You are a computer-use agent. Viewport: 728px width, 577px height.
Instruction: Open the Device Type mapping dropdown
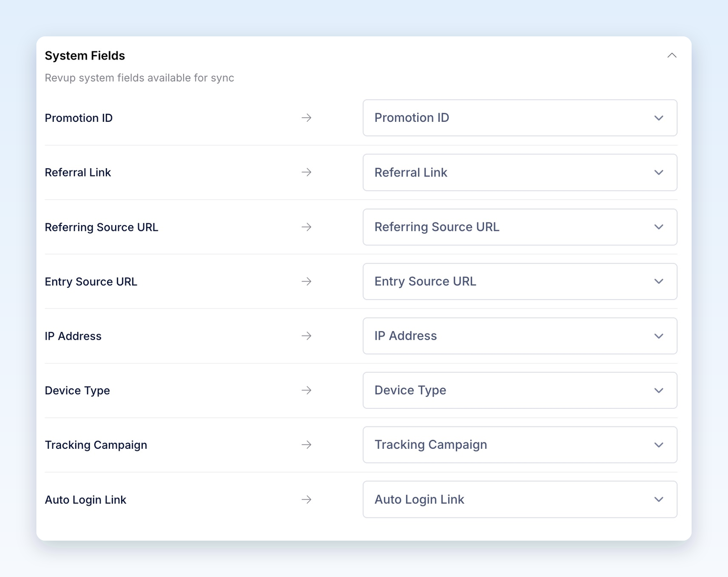click(x=520, y=391)
